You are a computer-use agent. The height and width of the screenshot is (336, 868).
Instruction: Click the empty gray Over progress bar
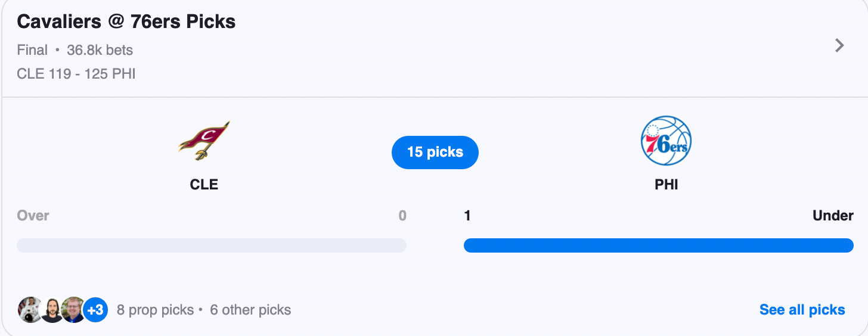click(212, 245)
